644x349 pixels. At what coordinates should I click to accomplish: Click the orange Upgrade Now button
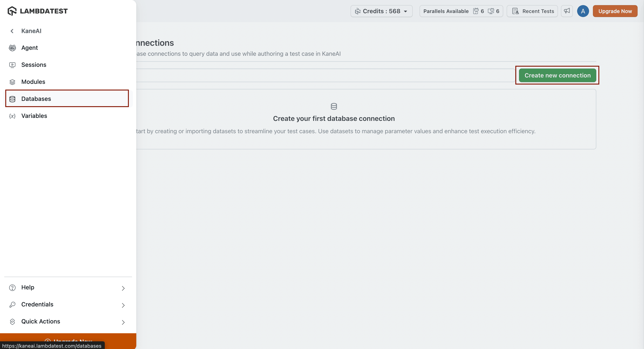pos(615,11)
